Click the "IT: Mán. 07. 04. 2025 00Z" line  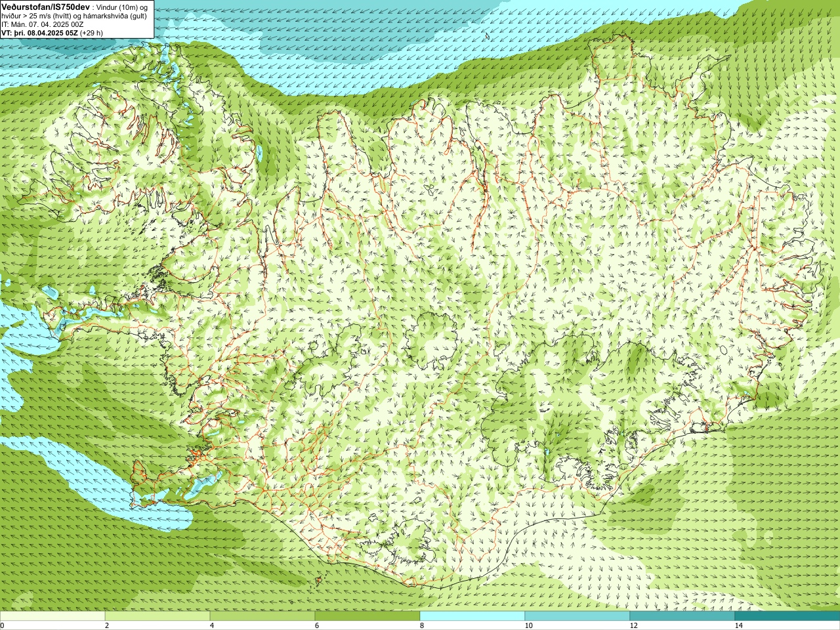[42, 24]
